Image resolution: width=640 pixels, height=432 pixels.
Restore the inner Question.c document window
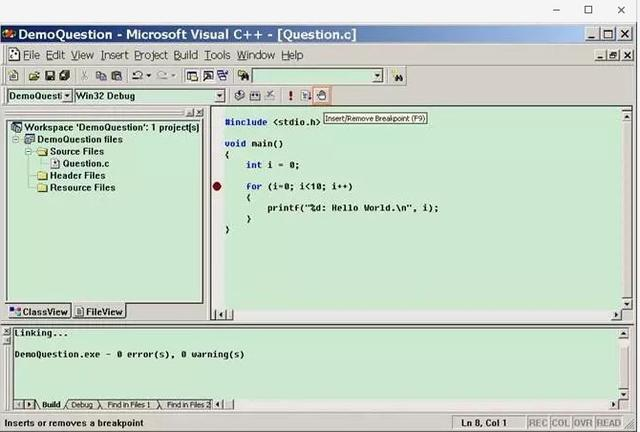(613, 55)
